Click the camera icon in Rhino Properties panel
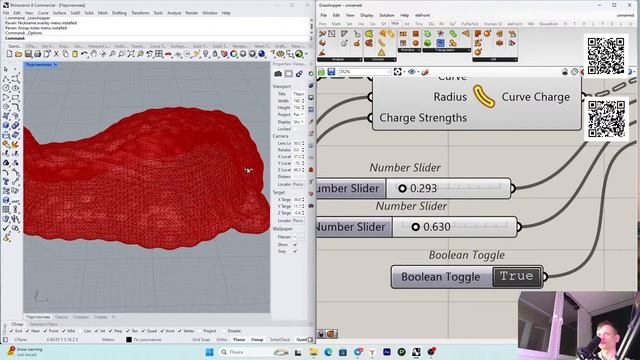This screenshot has width=640, height=360. (278, 74)
